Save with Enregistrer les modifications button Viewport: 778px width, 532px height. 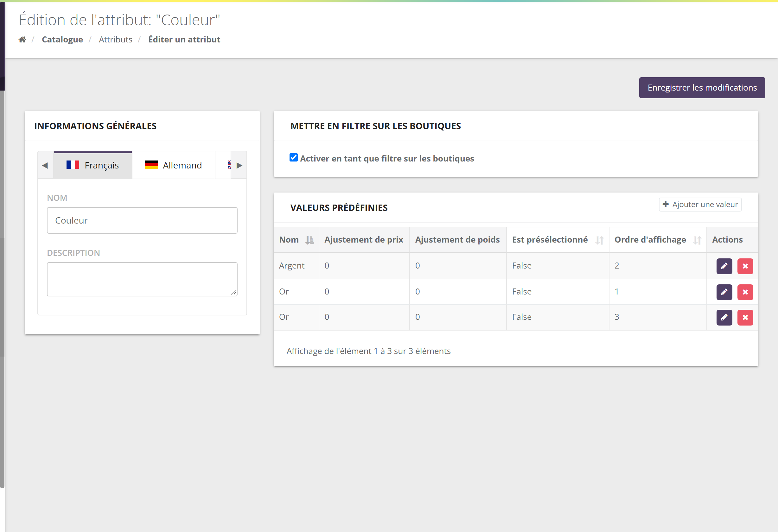(702, 88)
